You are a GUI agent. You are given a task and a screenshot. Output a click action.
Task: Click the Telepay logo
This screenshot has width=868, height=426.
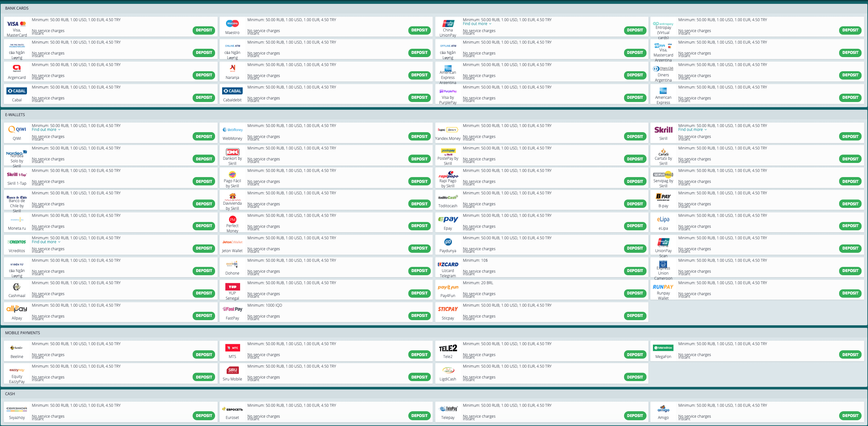pos(448,409)
